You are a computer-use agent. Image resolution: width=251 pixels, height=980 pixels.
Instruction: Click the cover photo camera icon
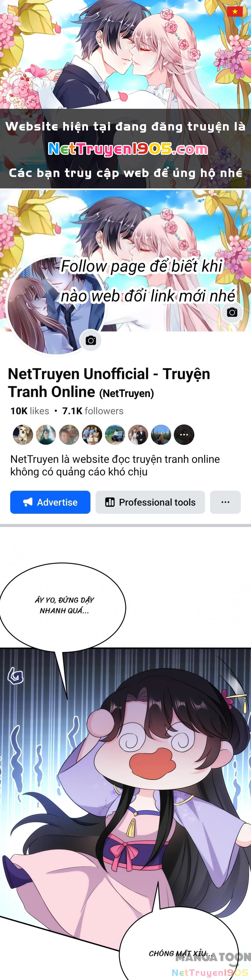point(232,312)
